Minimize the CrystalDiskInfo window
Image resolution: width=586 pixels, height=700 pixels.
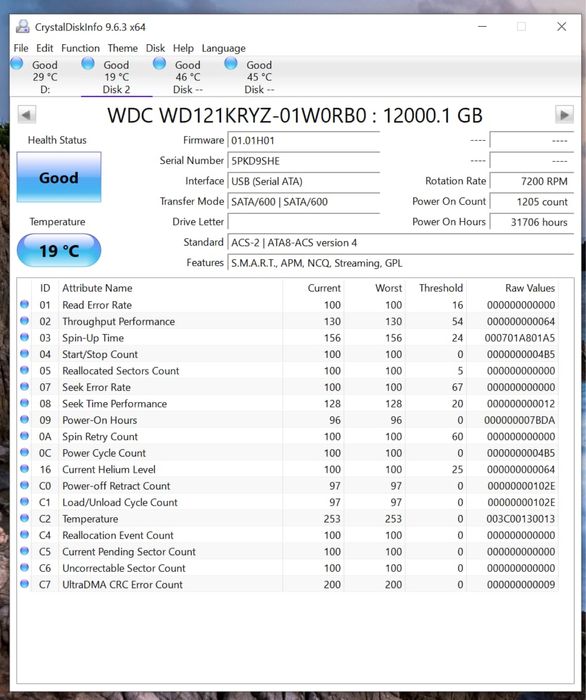click(482, 27)
